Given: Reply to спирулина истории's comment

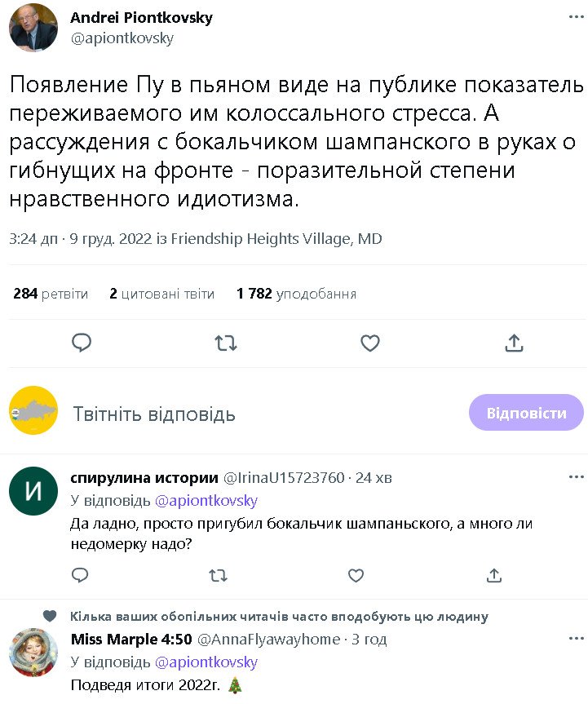Looking at the screenshot, I should tap(80, 575).
